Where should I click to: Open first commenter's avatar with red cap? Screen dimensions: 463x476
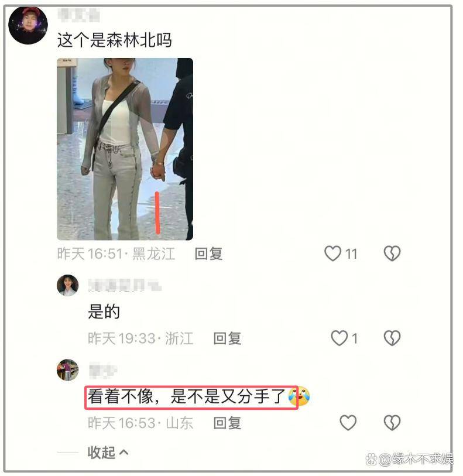[x=28, y=25]
